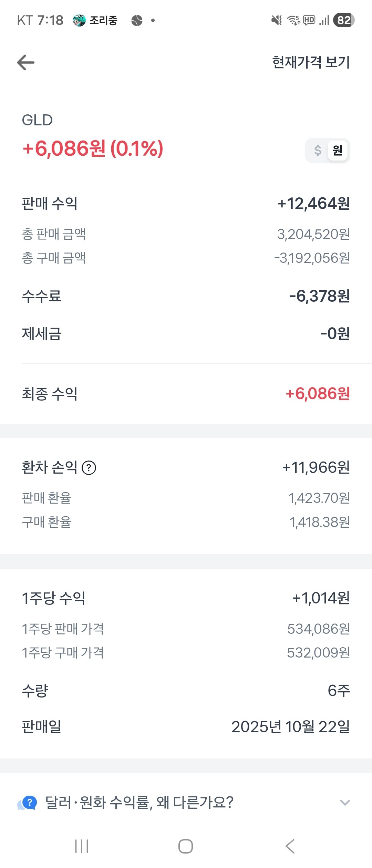Switch currency display to dollar ($)
This screenshot has width=372, height=868.
click(318, 151)
